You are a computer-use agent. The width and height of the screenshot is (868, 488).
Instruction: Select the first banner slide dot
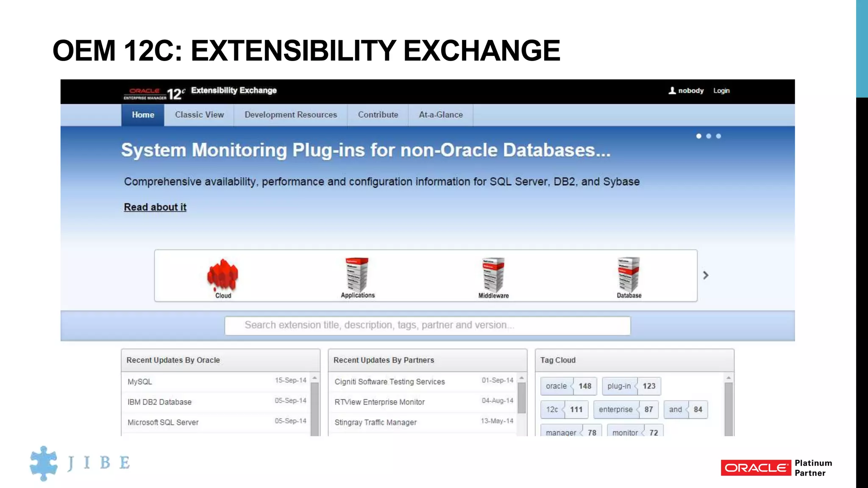point(698,136)
